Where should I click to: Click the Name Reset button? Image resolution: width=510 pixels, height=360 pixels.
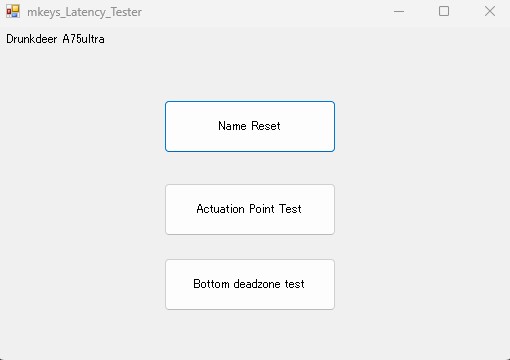[x=250, y=126]
